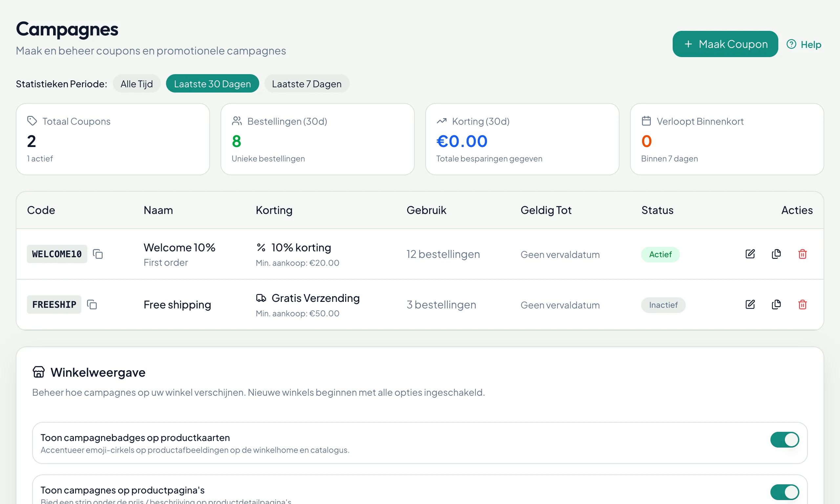The image size is (840, 504).
Task: Edit the WELCOME10 coupon
Action: (x=750, y=254)
